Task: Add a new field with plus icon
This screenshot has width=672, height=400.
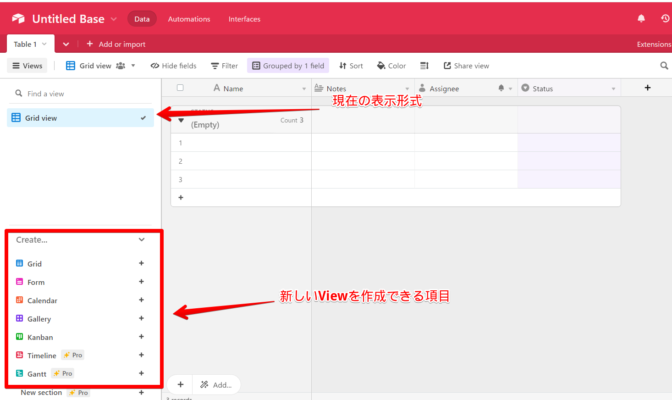Action: tap(647, 88)
